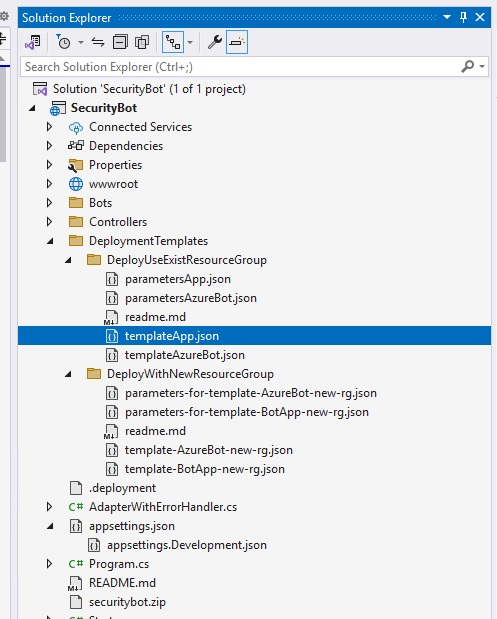Viewport: 497px width, 619px height.
Task: Select securitybot.zip file
Action: pos(127,602)
